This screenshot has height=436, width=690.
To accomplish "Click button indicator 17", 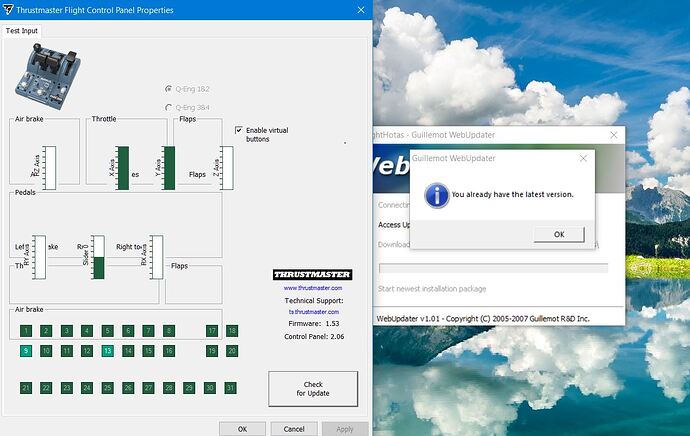I will pyautogui.click(x=212, y=331).
